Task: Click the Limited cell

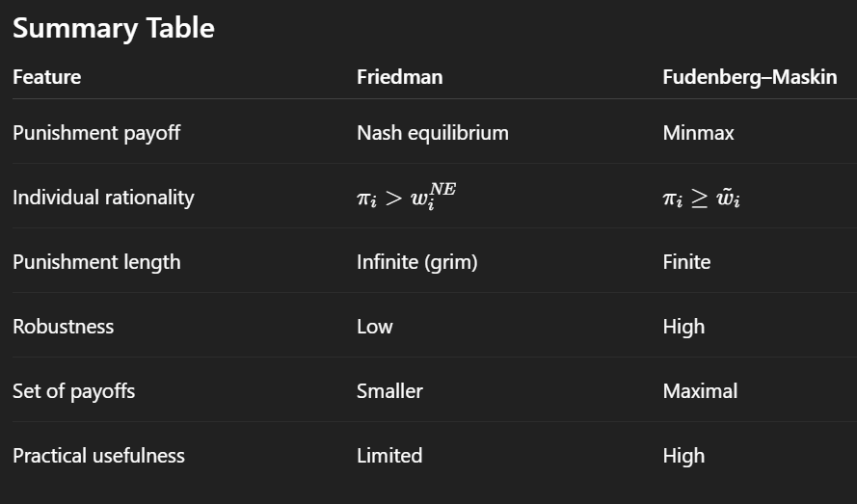Action: click(388, 456)
